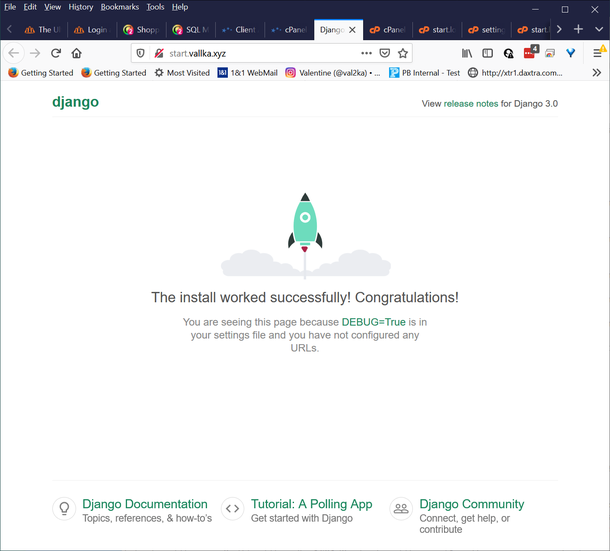
Task: List all tabs dropdown arrow
Action: coord(599,29)
